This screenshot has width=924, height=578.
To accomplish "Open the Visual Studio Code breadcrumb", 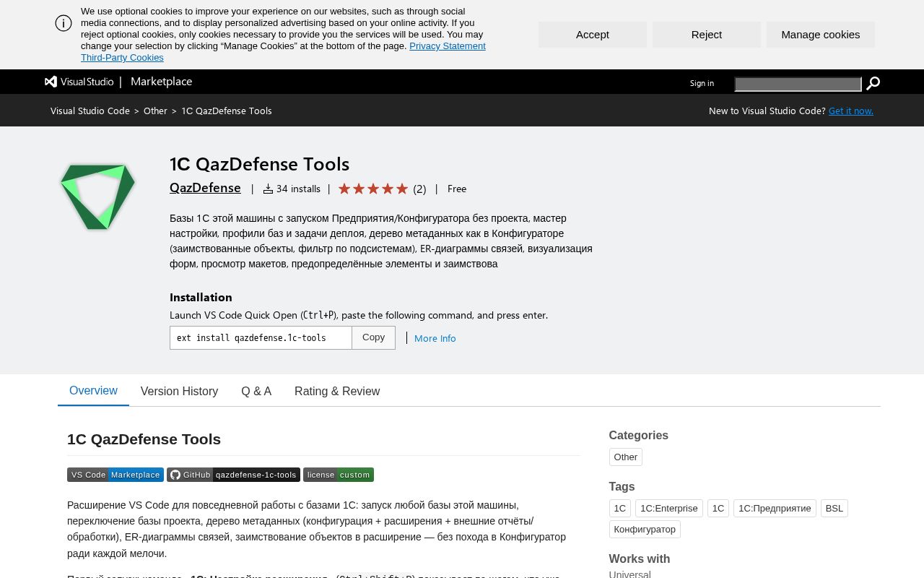I will click(90, 111).
